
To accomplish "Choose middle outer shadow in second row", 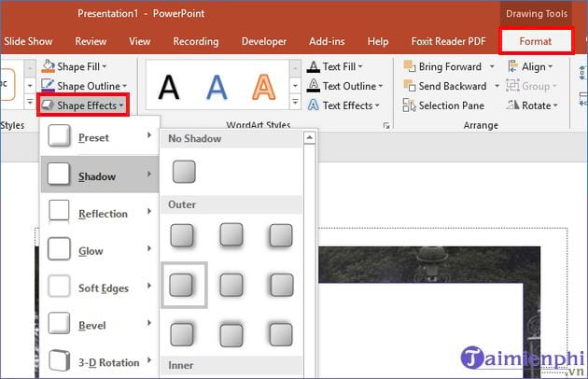I will pos(231,285).
